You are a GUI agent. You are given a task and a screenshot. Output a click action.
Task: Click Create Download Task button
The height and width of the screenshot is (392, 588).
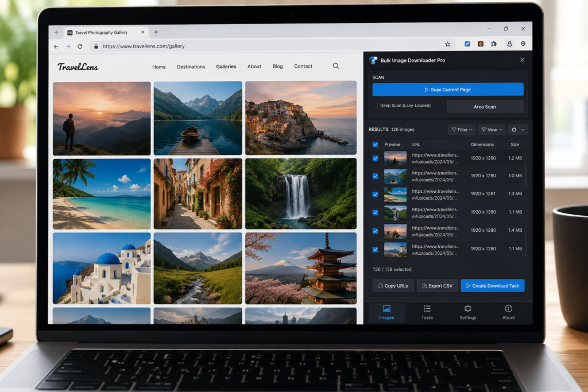pos(492,286)
